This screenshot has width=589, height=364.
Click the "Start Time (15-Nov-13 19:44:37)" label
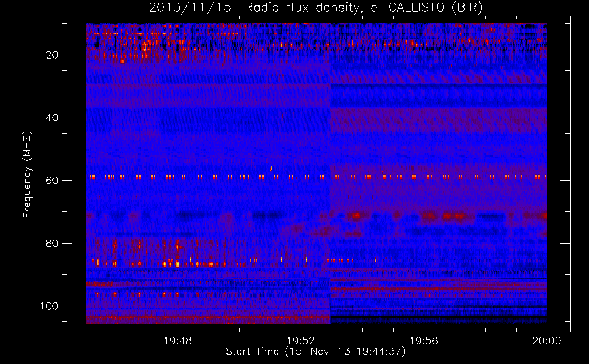coord(316,352)
